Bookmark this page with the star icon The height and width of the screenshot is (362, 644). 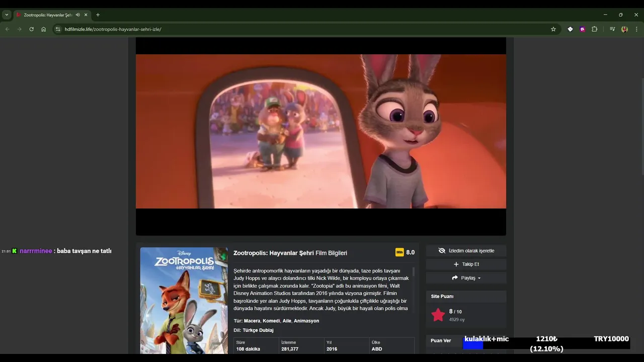point(553,29)
